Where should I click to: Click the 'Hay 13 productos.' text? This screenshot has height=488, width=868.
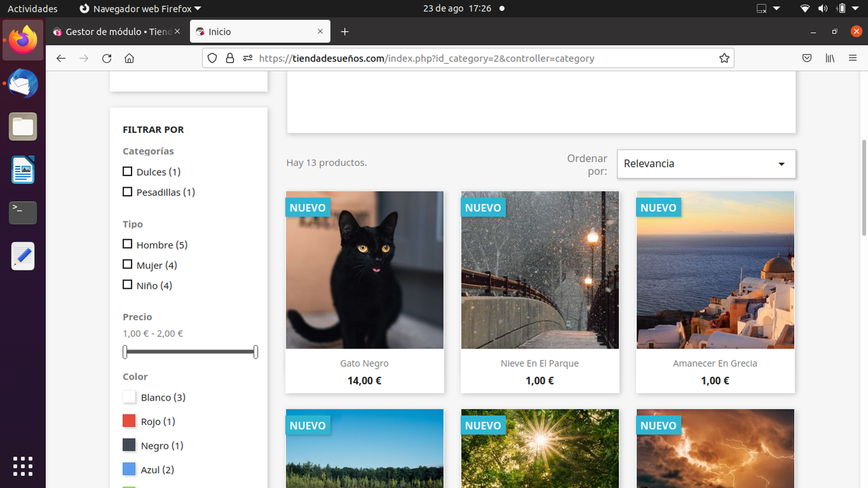[x=327, y=163]
